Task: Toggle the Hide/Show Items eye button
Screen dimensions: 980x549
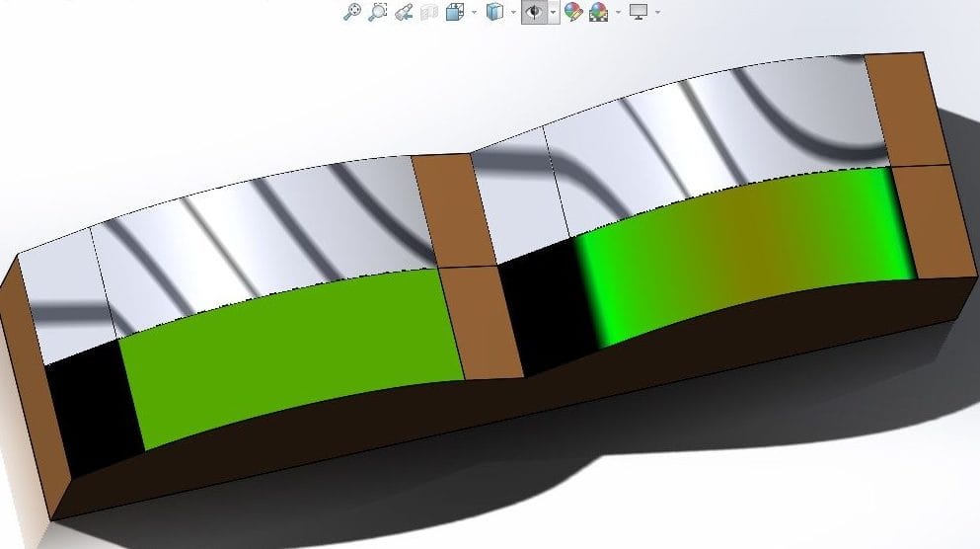Action: point(534,12)
